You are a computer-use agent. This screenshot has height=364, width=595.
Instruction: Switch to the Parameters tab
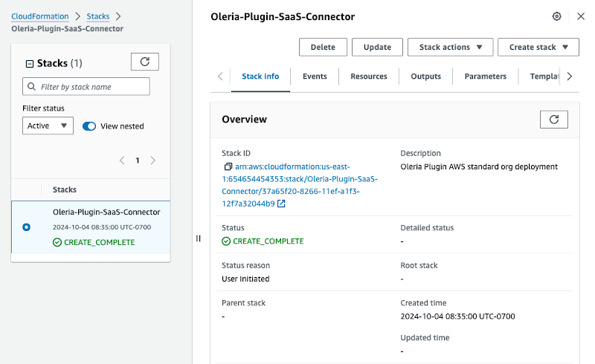click(486, 77)
